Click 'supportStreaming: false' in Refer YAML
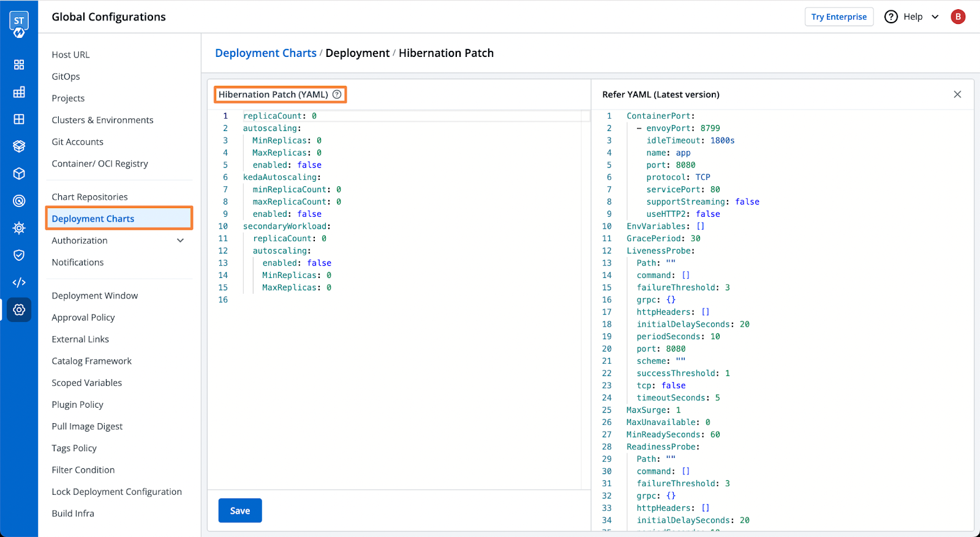 [x=703, y=201]
